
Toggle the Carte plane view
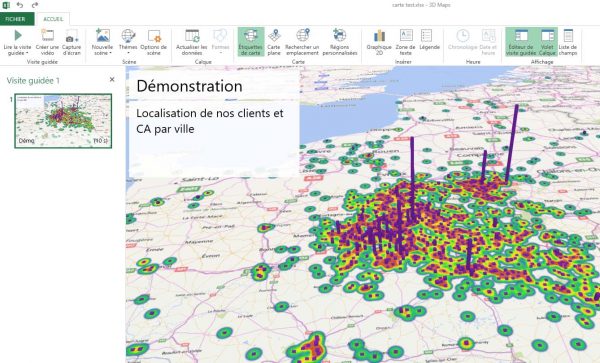[x=274, y=42]
